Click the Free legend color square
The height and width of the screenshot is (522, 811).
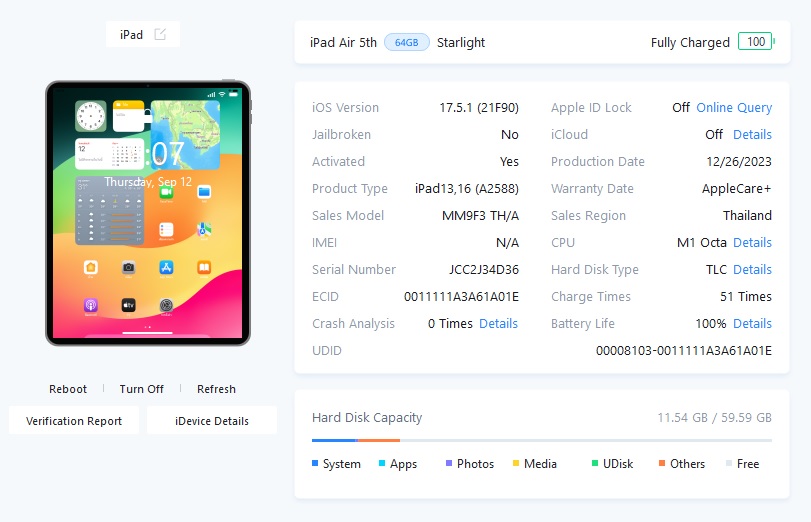(x=729, y=463)
